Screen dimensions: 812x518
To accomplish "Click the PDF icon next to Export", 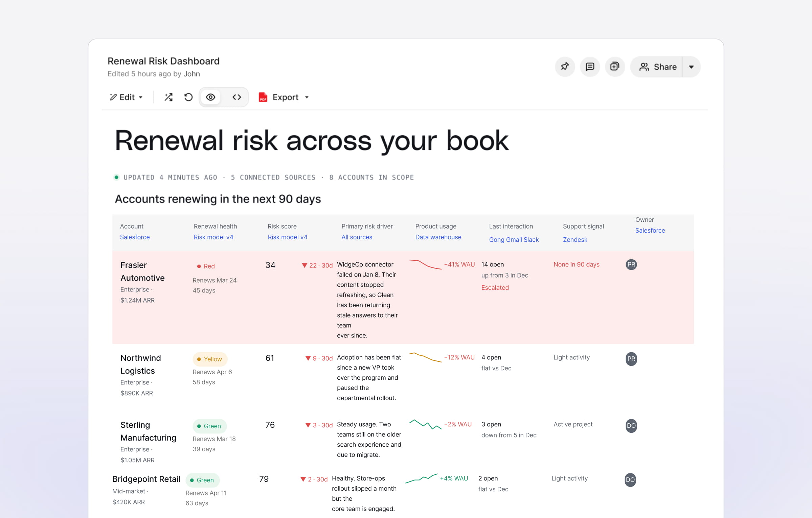I will (263, 97).
